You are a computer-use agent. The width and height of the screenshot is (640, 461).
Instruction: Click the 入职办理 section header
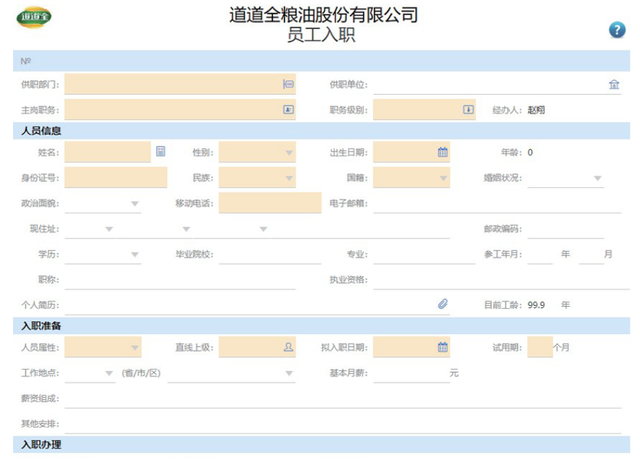pos(321,444)
